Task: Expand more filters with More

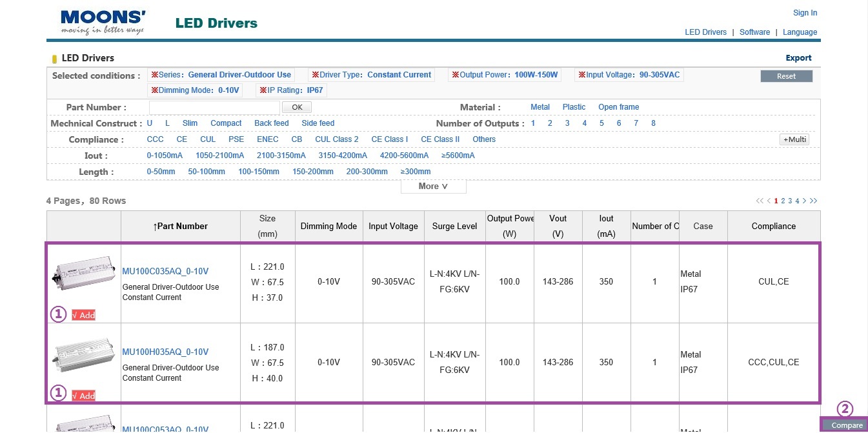Action: 433,186
